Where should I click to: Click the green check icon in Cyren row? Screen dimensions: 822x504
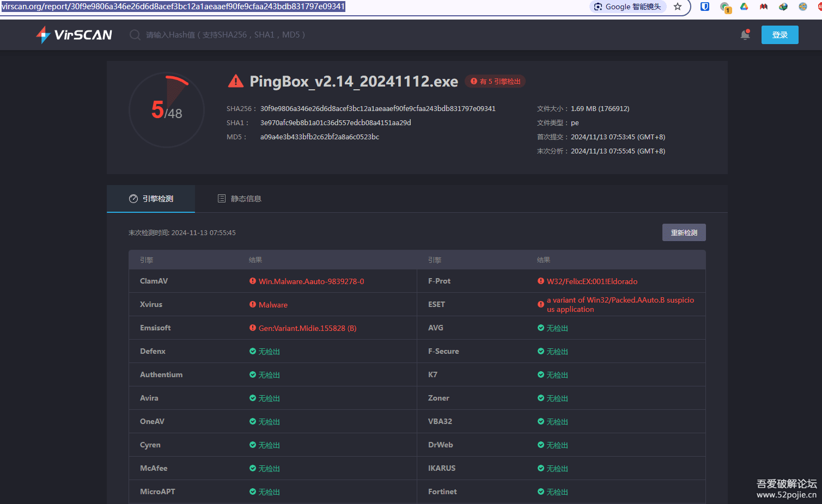(253, 445)
